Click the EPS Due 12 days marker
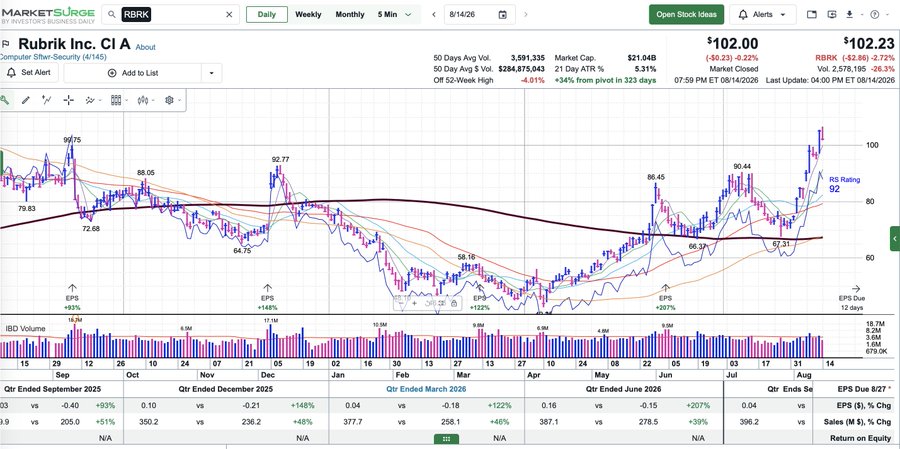Image resolution: width=900 pixels, height=449 pixels. point(851,298)
